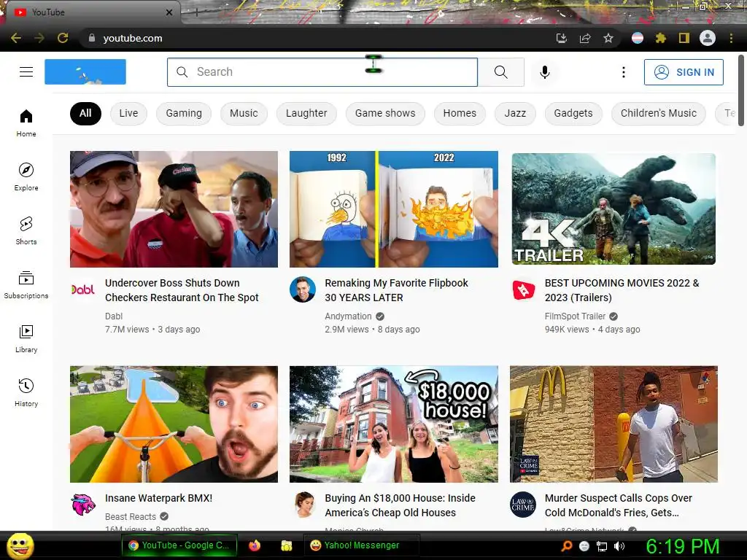Start voice search with microphone
Viewport: 747px width, 560px height.
pyautogui.click(x=544, y=72)
